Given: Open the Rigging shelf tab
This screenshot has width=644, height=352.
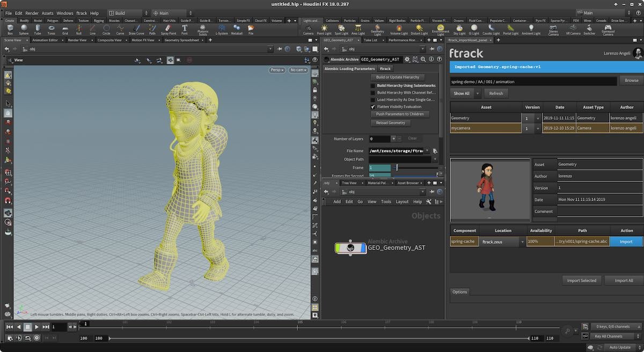Looking at the screenshot, I should point(99,20).
